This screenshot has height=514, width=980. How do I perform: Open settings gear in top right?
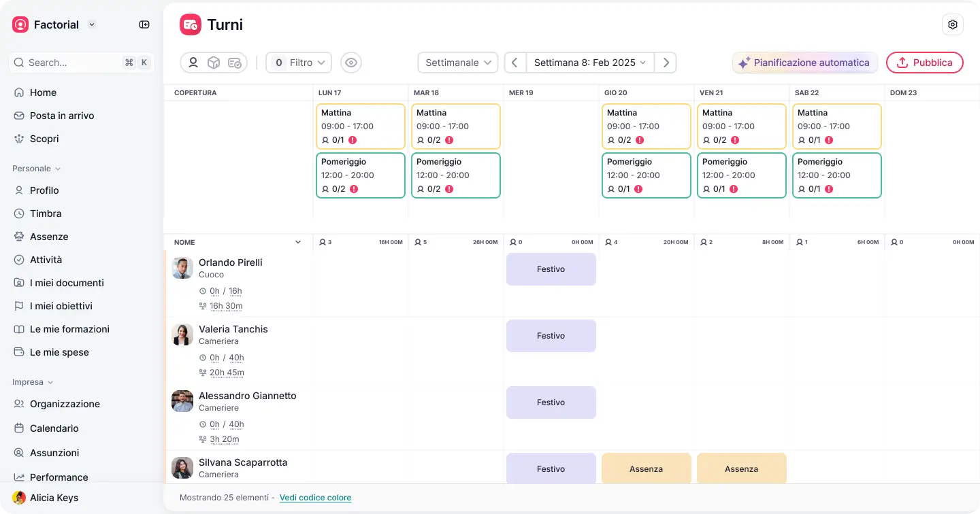tap(953, 24)
